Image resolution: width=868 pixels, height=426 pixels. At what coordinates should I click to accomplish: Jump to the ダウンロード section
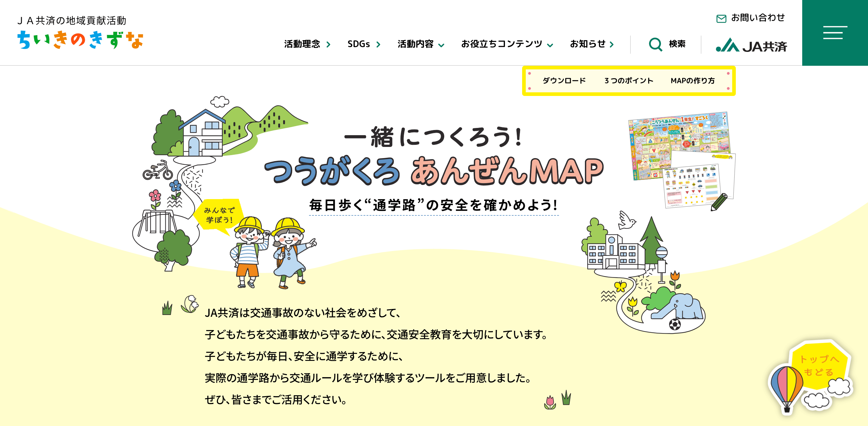[x=564, y=81]
